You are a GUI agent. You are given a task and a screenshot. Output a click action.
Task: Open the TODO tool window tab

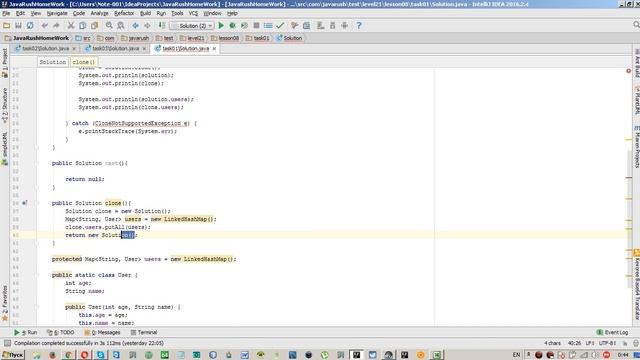[x=60, y=332]
